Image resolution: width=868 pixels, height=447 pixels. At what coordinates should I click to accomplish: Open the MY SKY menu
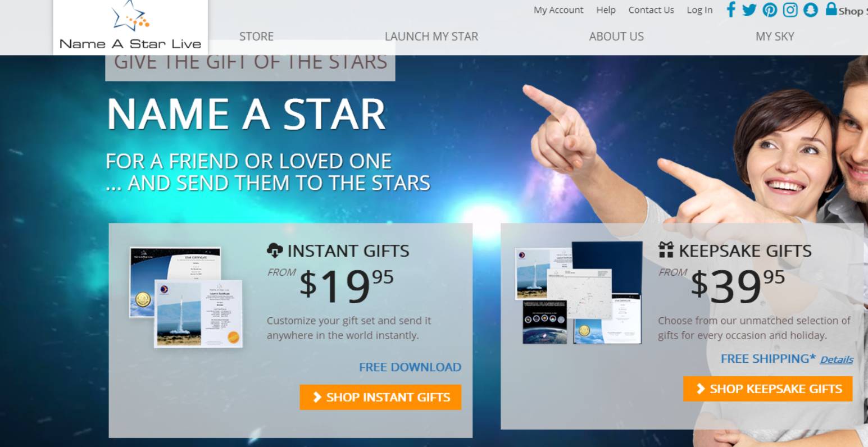[x=775, y=37]
